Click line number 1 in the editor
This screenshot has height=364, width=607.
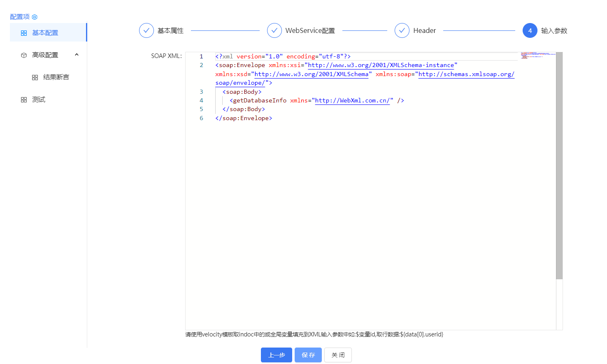pyautogui.click(x=201, y=56)
